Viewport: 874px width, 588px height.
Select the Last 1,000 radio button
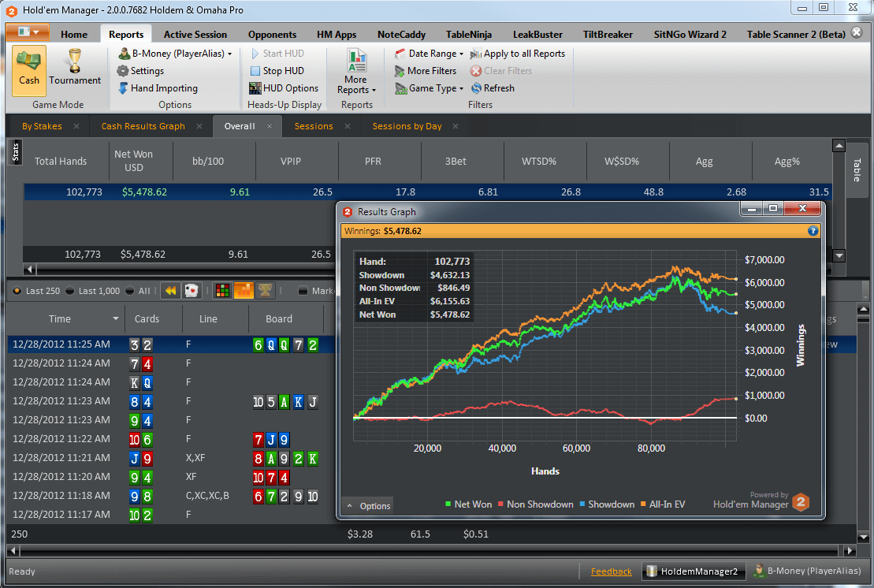point(70,291)
